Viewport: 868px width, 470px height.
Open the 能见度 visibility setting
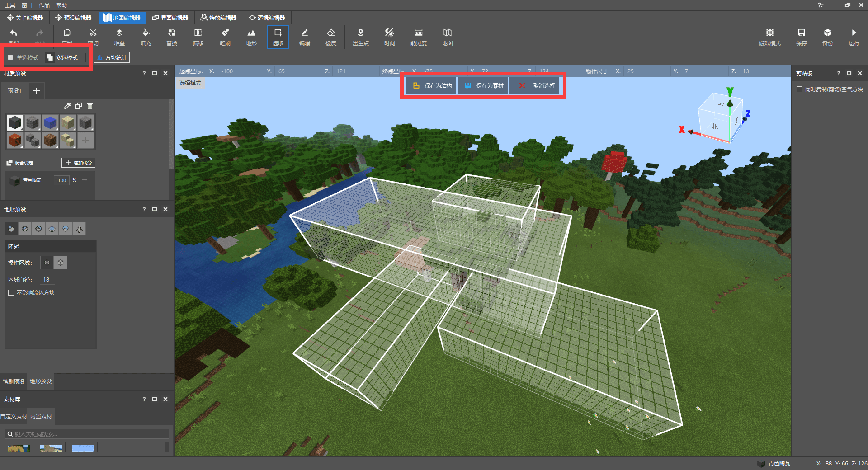click(419, 37)
